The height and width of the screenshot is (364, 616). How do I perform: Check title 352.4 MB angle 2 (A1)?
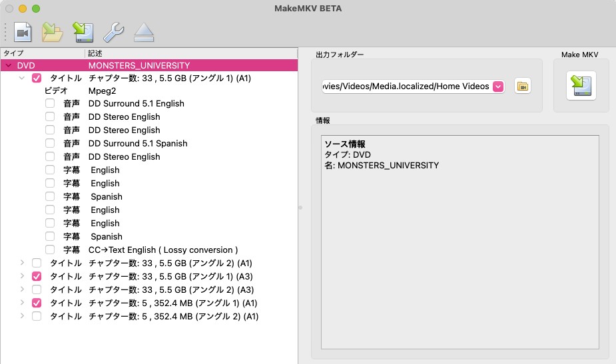coord(37,316)
